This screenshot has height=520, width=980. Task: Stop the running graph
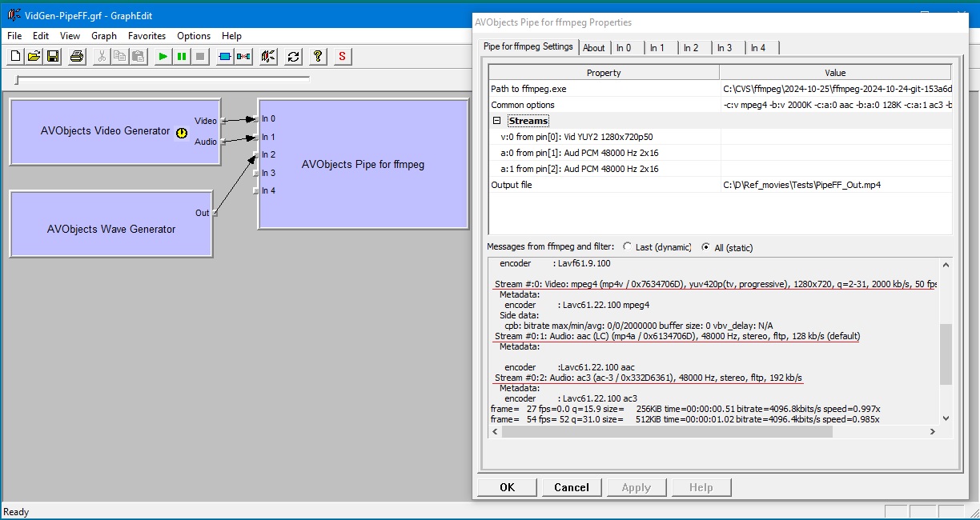point(199,56)
